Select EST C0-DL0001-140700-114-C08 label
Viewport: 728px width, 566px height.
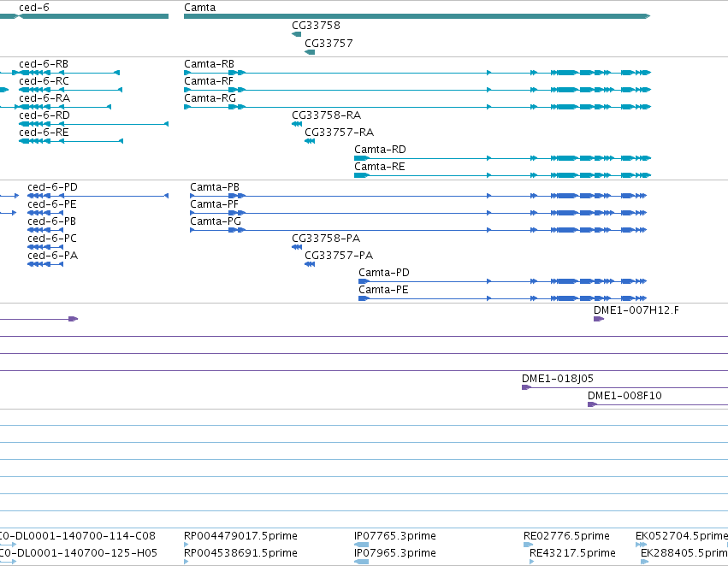[78, 536]
